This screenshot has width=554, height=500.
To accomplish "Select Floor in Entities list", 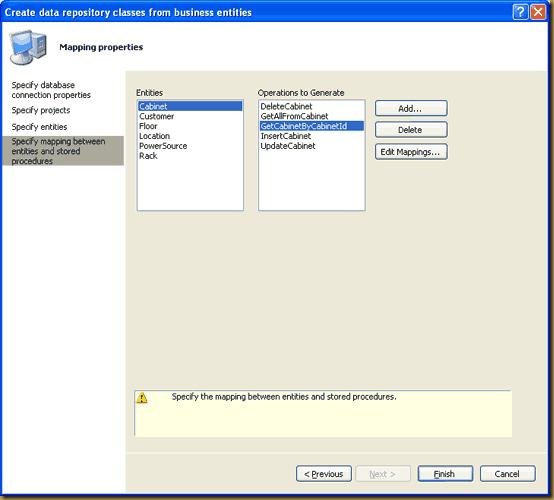I will [190, 126].
